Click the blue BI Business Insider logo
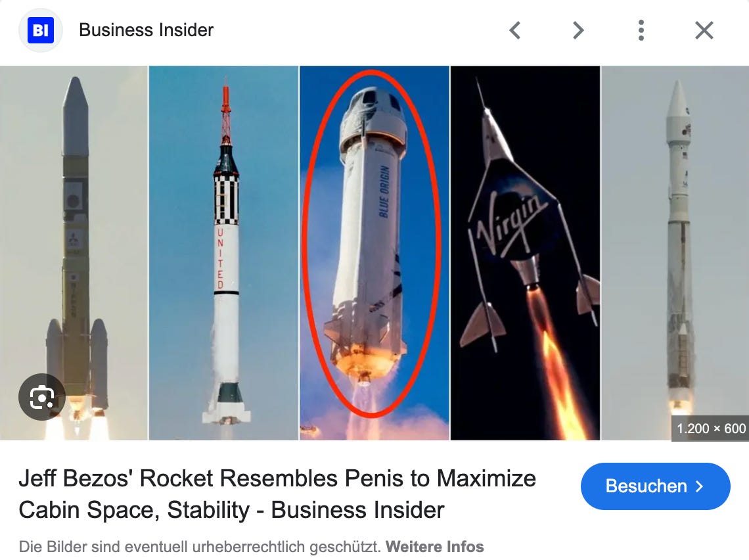The height and width of the screenshot is (560, 749). pyautogui.click(x=41, y=30)
